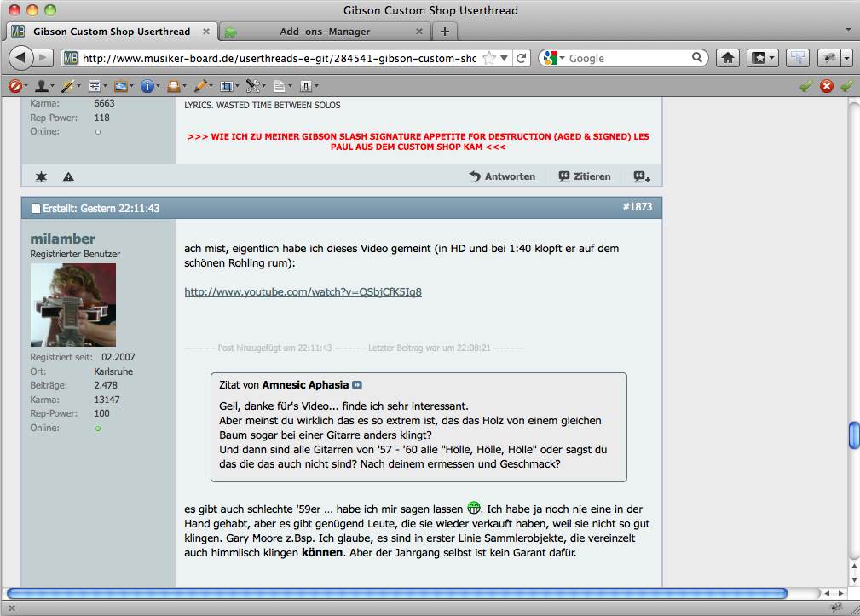Viewport: 860px width, 616px height.
Task: Open the Tools wrench toolbar menu
Action: pos(255,86)
